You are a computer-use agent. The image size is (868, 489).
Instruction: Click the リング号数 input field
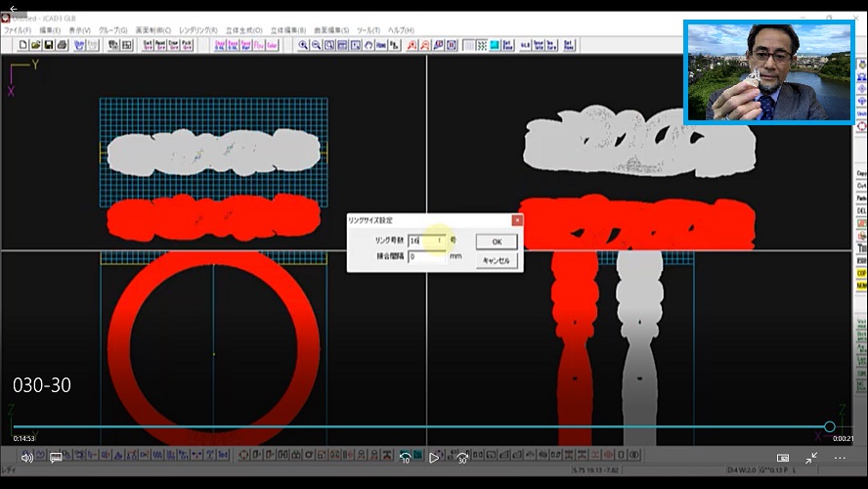[427, 241]
